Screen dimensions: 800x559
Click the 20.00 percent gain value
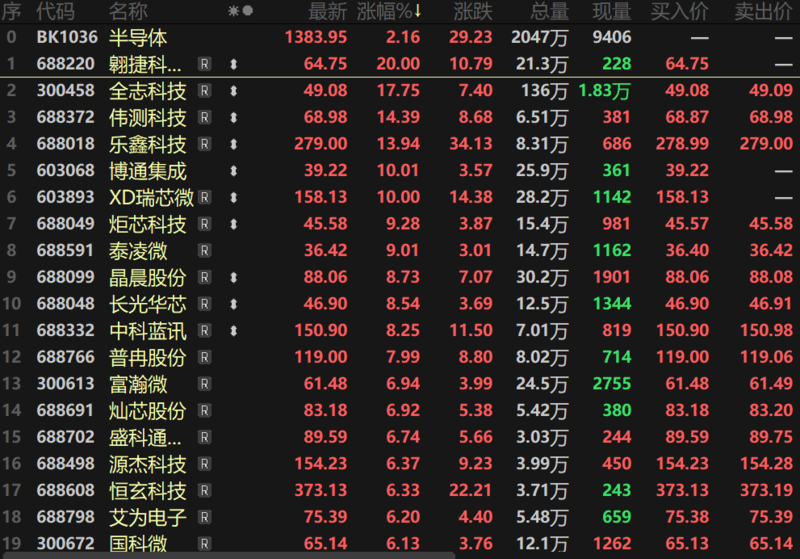point(398,64)
